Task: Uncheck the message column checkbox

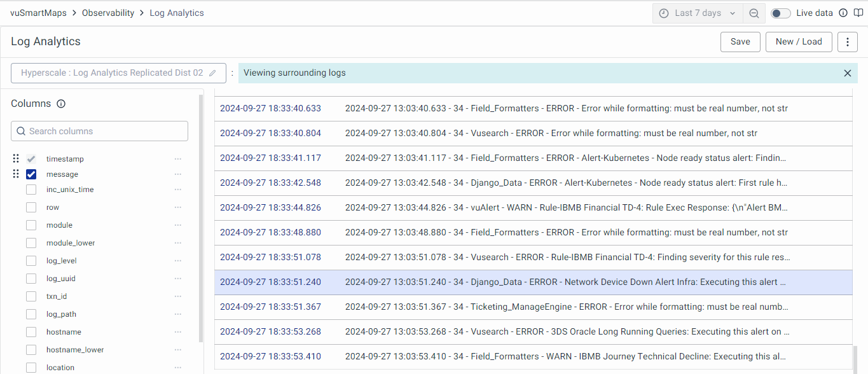Action: tap(31, 174)
